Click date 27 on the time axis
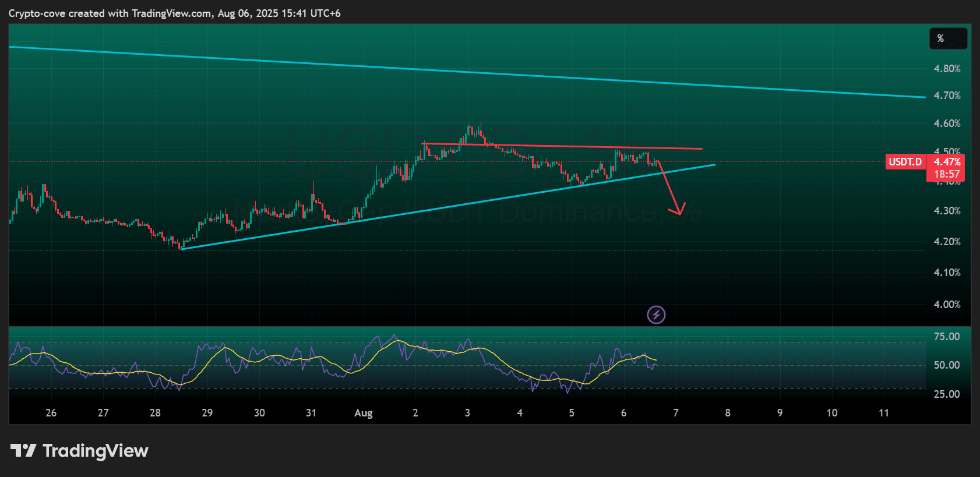 [x=103, y=413]
